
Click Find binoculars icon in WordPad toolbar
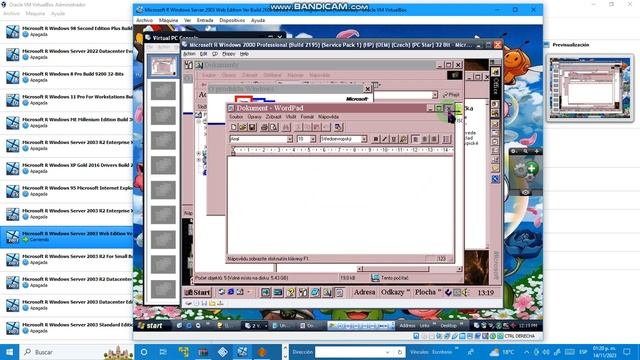(x=286, y=127)
